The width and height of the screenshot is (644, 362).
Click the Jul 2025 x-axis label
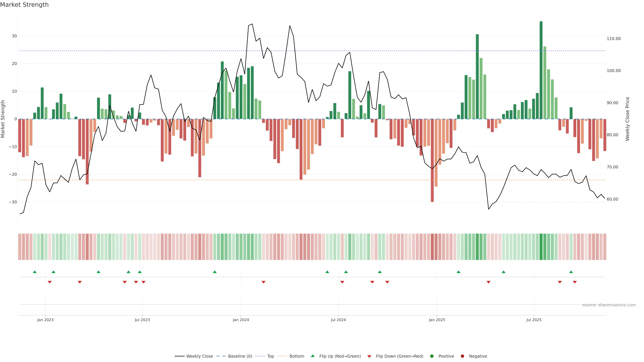(x=534, y=320)
